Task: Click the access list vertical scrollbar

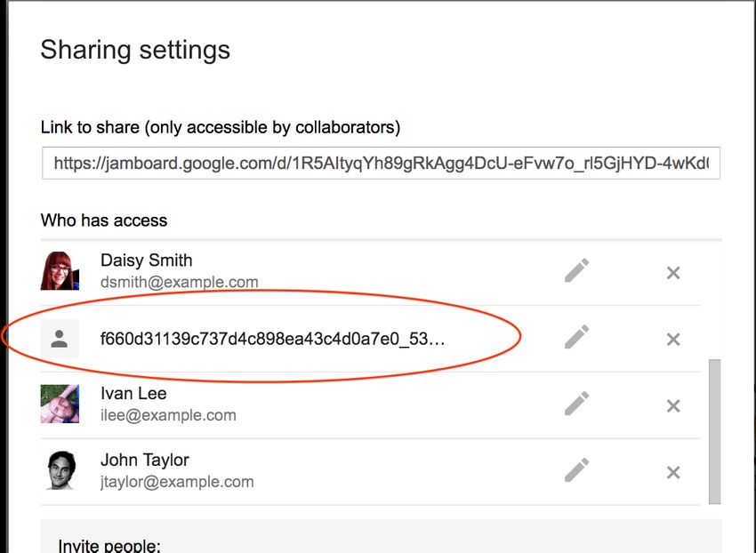Action: pos(714,431)
